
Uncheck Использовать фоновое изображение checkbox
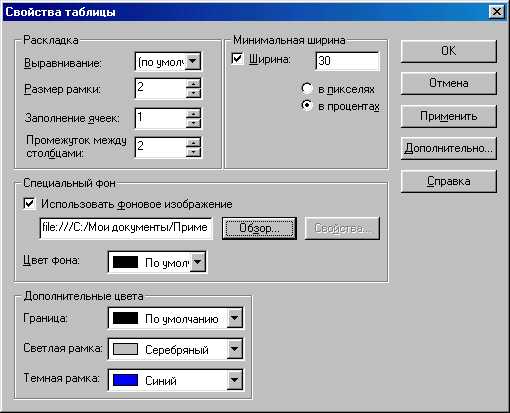(29, 203)
